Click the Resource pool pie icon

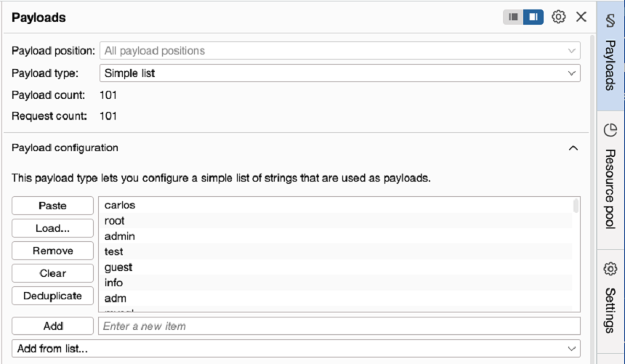[x=610, y=130]
